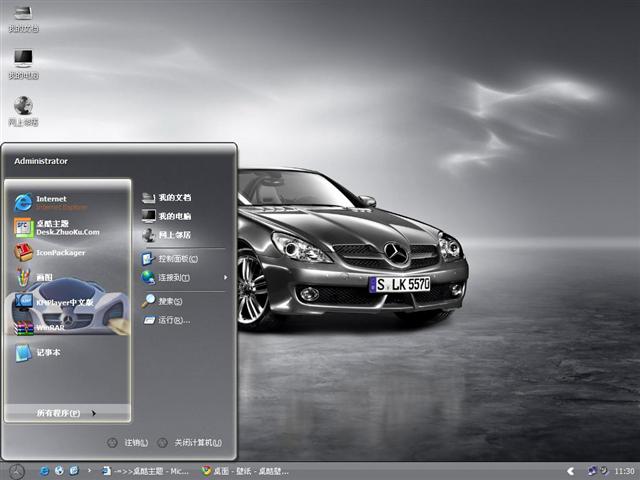The image size is (640, 480).
Task: Click the 注销 (Log Off) button
Action: coord(130,443)
